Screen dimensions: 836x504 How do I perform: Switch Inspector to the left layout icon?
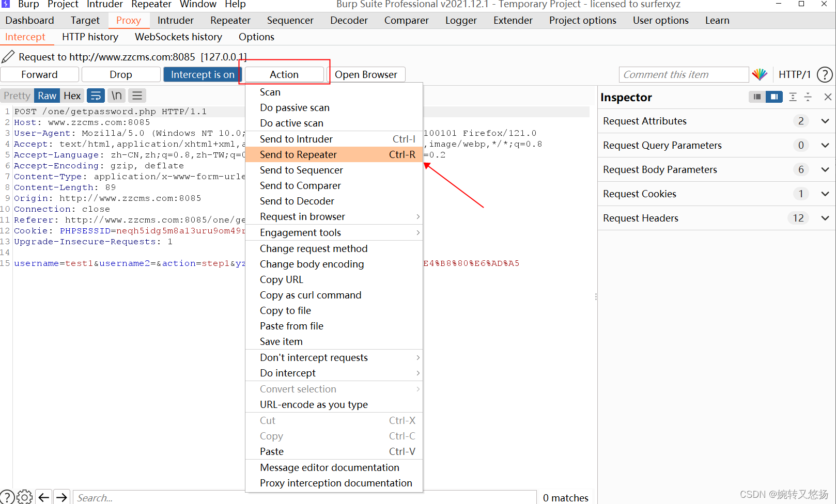[757, 97]
